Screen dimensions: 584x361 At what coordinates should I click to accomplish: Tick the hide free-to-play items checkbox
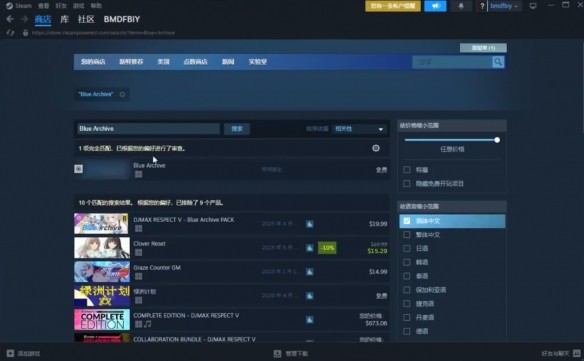[407, 184]
